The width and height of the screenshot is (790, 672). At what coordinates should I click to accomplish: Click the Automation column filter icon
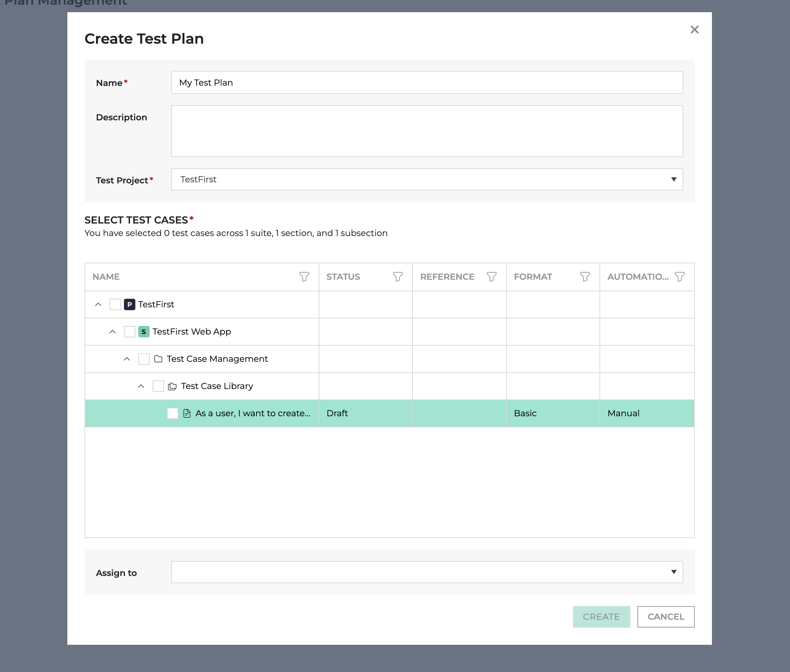pyautogui.click(x=680, y=277)
